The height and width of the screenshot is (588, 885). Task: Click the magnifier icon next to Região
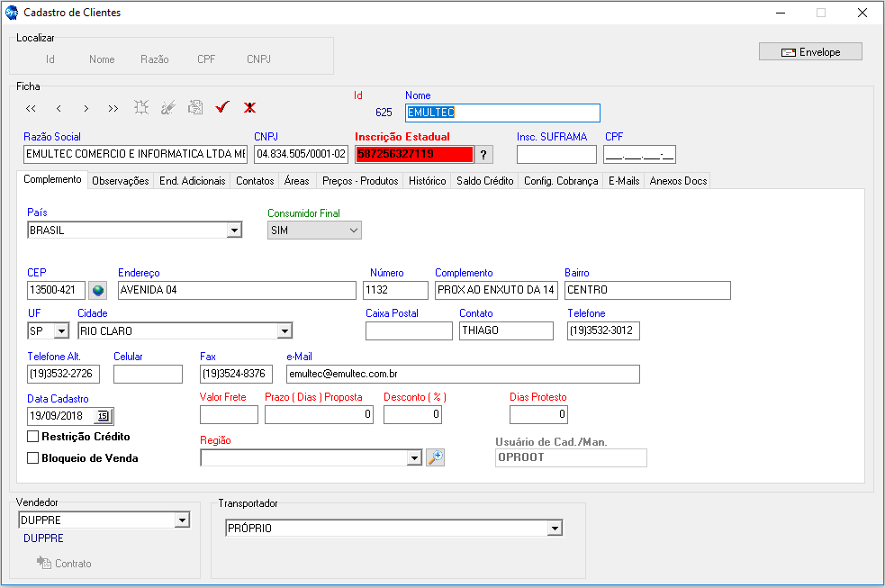point(436,457)
